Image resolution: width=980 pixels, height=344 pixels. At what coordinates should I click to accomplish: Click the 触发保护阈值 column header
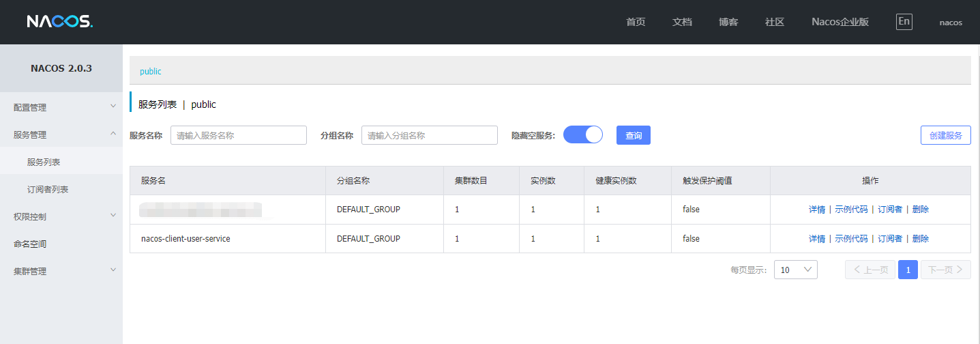tap(721, 181)
